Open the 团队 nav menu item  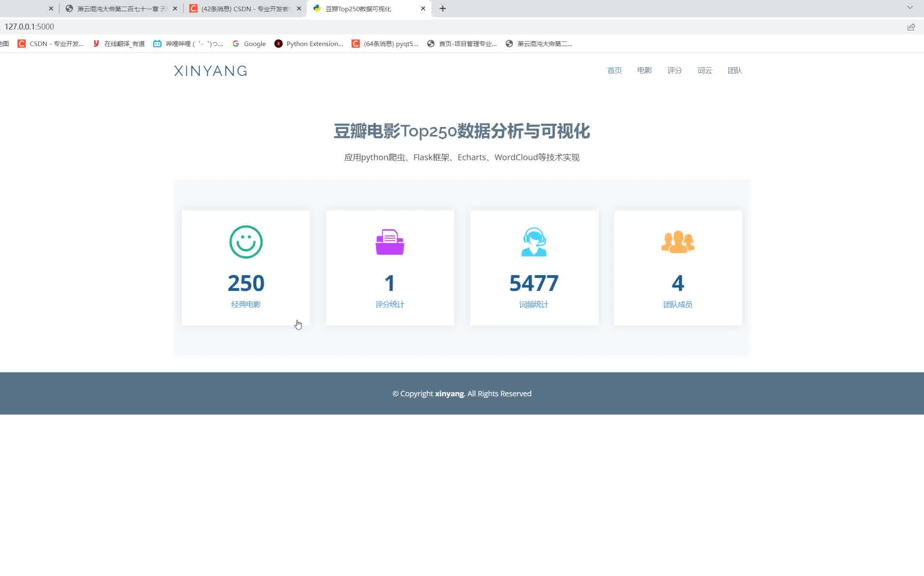(735, 71)
